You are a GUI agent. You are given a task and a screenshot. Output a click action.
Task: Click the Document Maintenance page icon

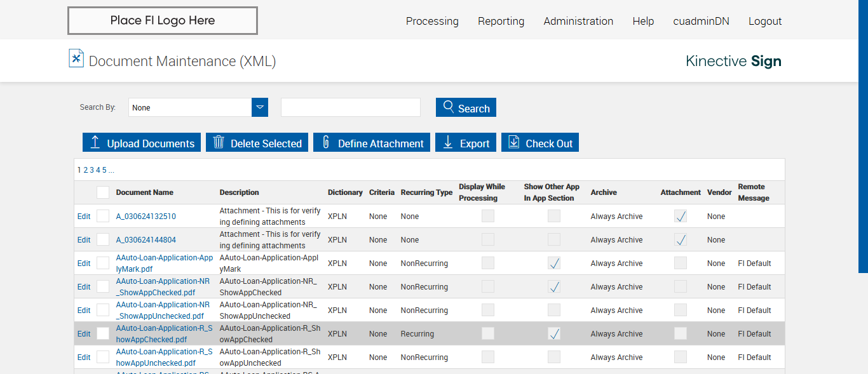(x=76, y=58)
